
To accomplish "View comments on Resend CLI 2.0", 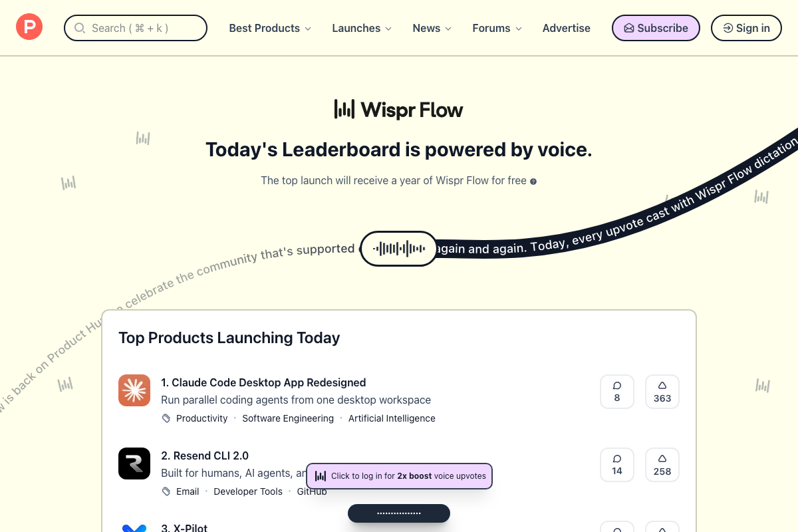I will [616, 464].
